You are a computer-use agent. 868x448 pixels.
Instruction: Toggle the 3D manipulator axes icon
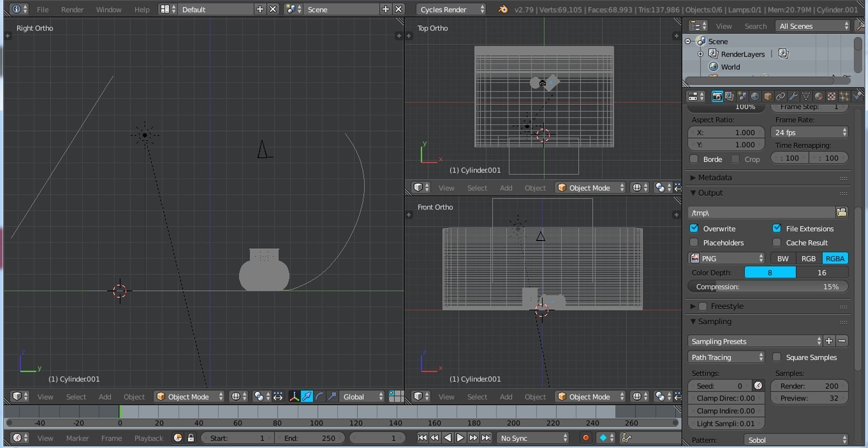click(x=294, y=397)
